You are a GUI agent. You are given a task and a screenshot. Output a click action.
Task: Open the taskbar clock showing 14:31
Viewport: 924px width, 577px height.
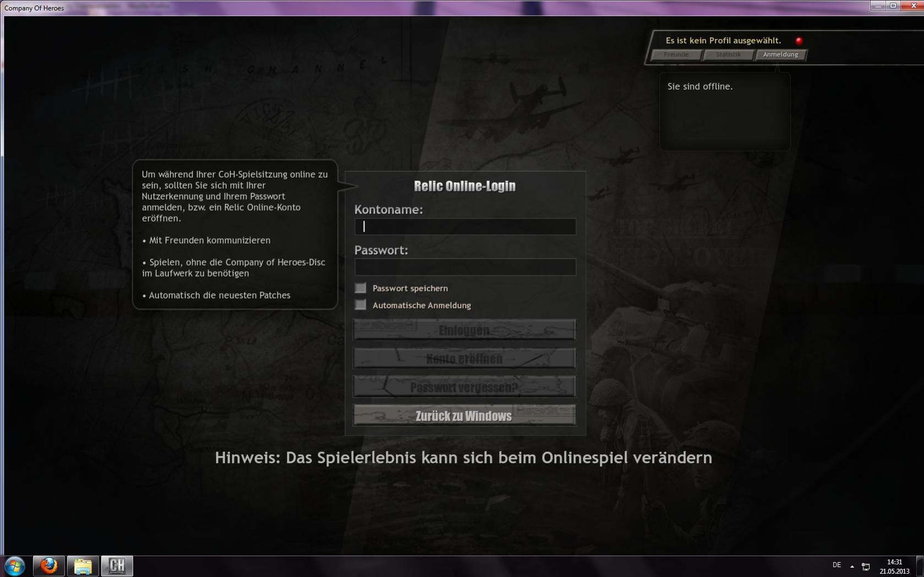coord(894,567)
